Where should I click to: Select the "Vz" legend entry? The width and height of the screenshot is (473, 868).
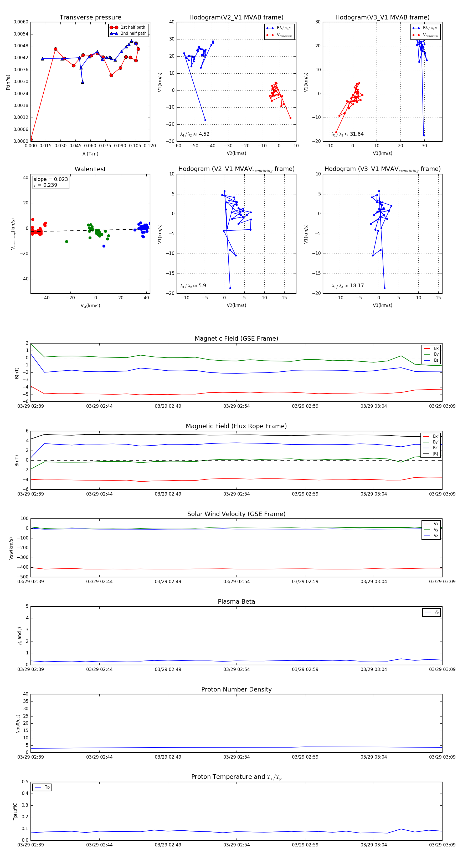(x=431, y=536)
